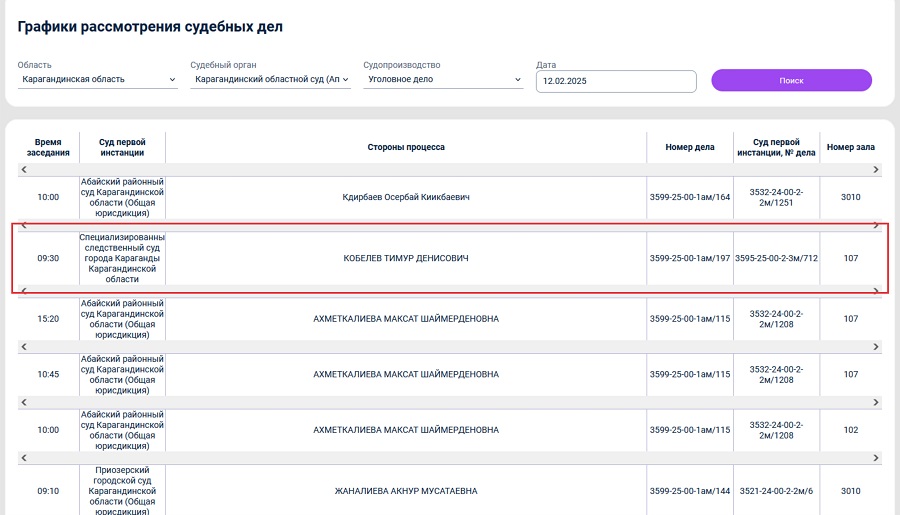Click scroll-left arrow above the Жаналиева row

pos(24,458)
